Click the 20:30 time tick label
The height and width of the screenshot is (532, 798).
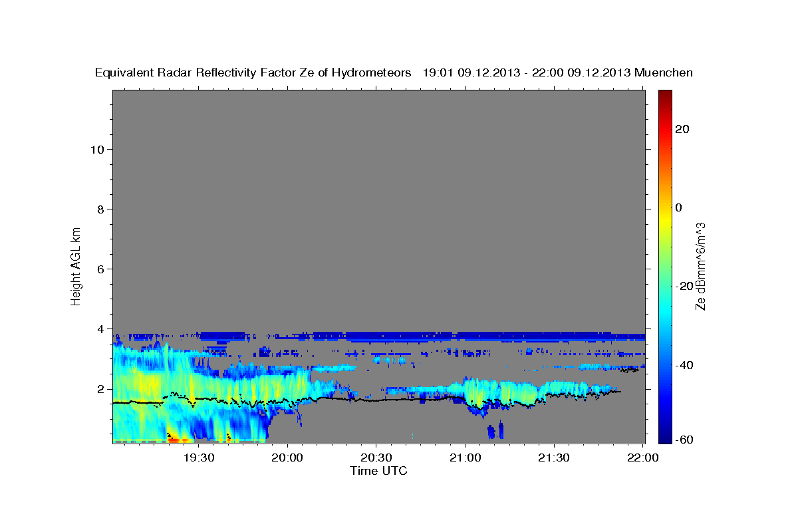click(376, 458)
